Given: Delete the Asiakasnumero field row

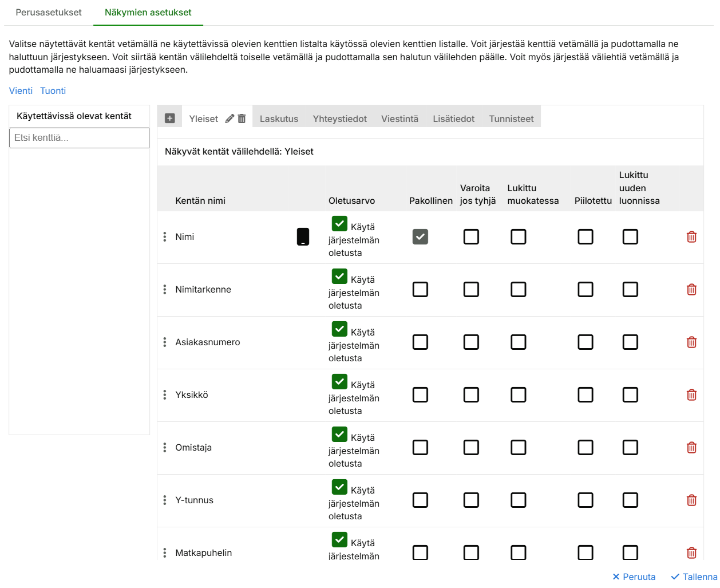Looking at the screenshot, I should 691,342.
